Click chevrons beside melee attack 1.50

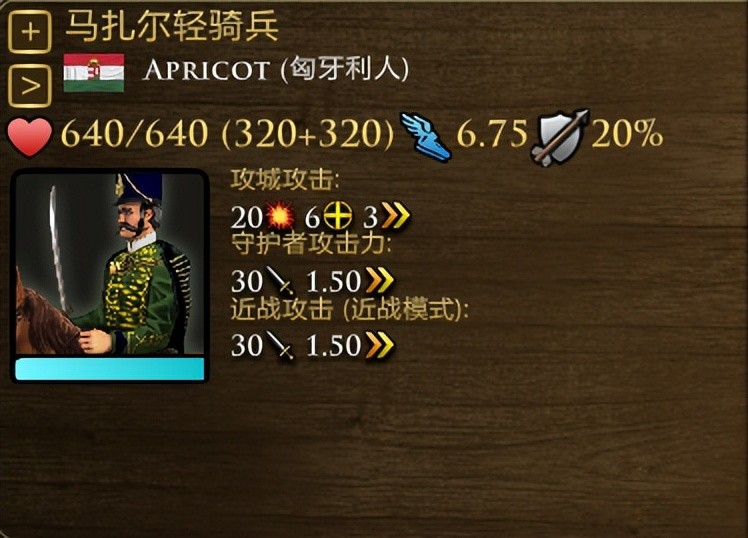(x=380, y=344)
